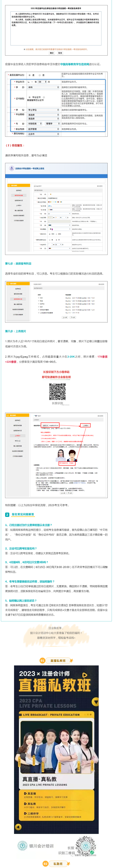Select 上传照片 in the sidebar menu
The image size is (113, 868).
[18, 436]
